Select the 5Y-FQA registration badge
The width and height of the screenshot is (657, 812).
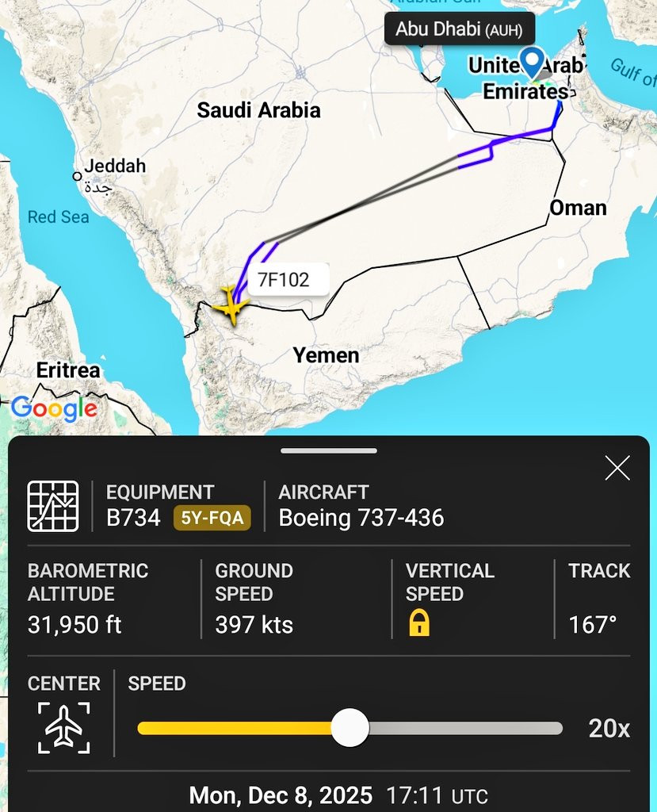coord(212,518)
